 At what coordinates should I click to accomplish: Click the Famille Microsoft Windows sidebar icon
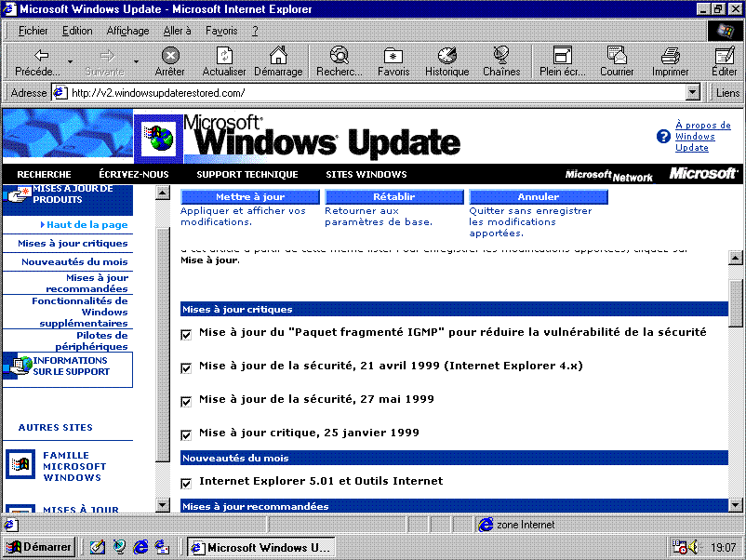click(x=20, y=464)
